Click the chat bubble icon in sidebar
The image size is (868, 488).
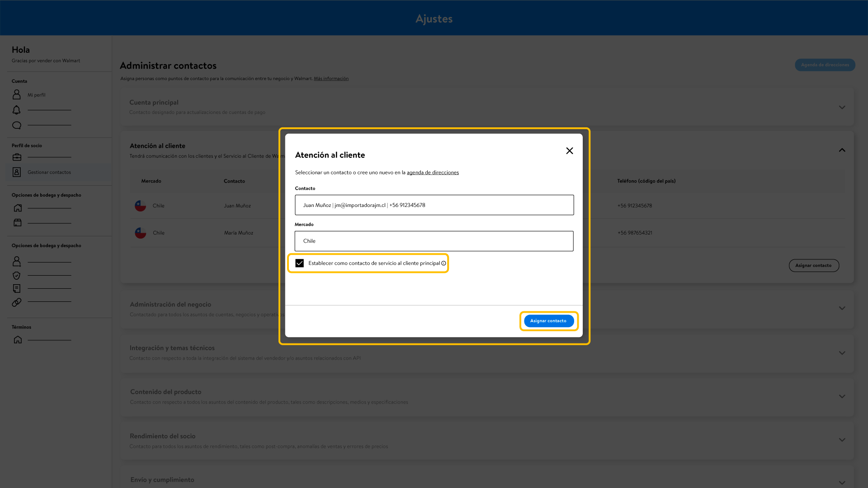(x=17, y=125)
